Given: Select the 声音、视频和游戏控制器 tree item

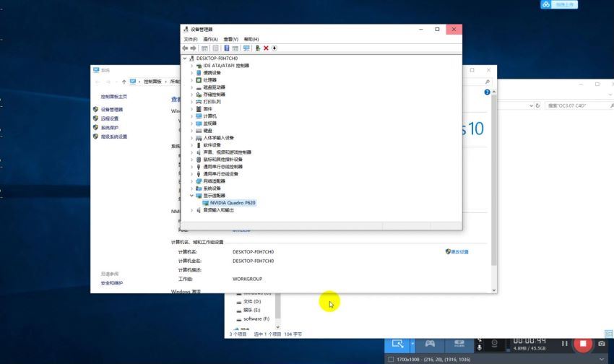Looking at the screenshot, I should click(x=227, y=152).
